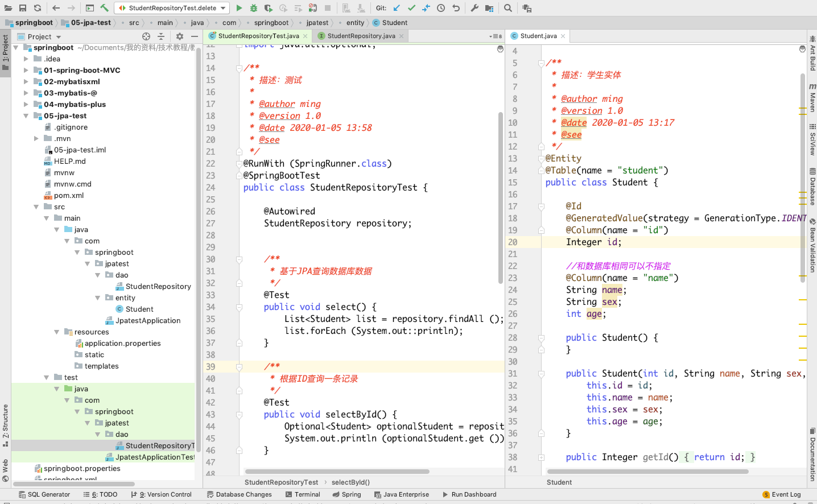Switch to StudentRepository.java tab

point(361,36)
